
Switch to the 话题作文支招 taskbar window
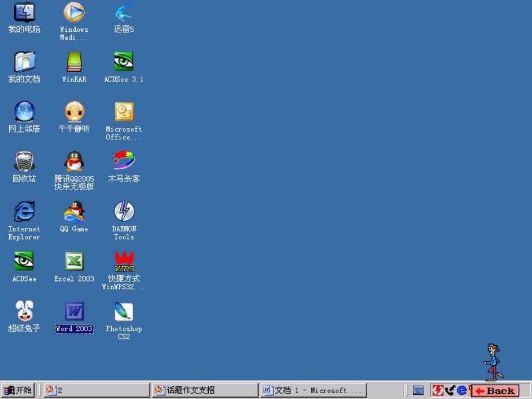(205, 390)
